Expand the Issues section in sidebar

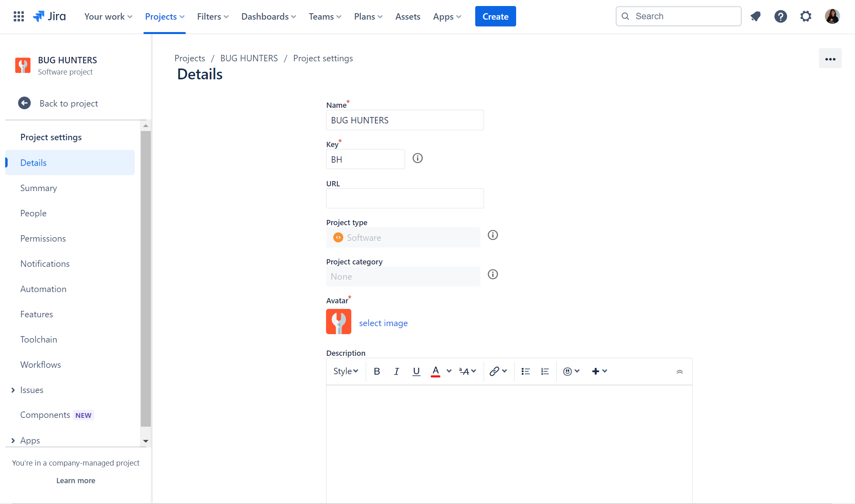point(13,389)
